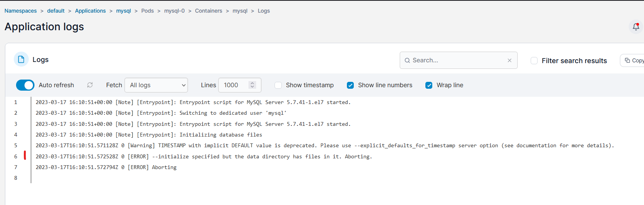644x205 pixels.
Task: Select log line with 'Switching to dedicated user'
Action: tap(161, 113)
